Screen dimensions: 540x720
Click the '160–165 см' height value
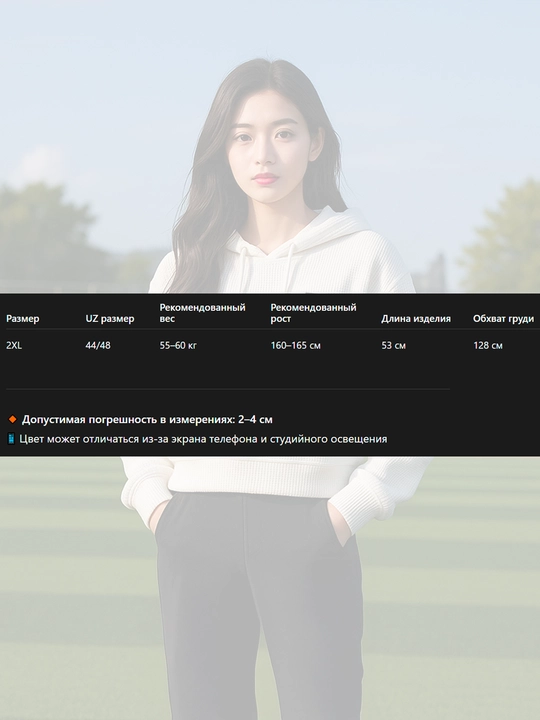pos(295,345)
